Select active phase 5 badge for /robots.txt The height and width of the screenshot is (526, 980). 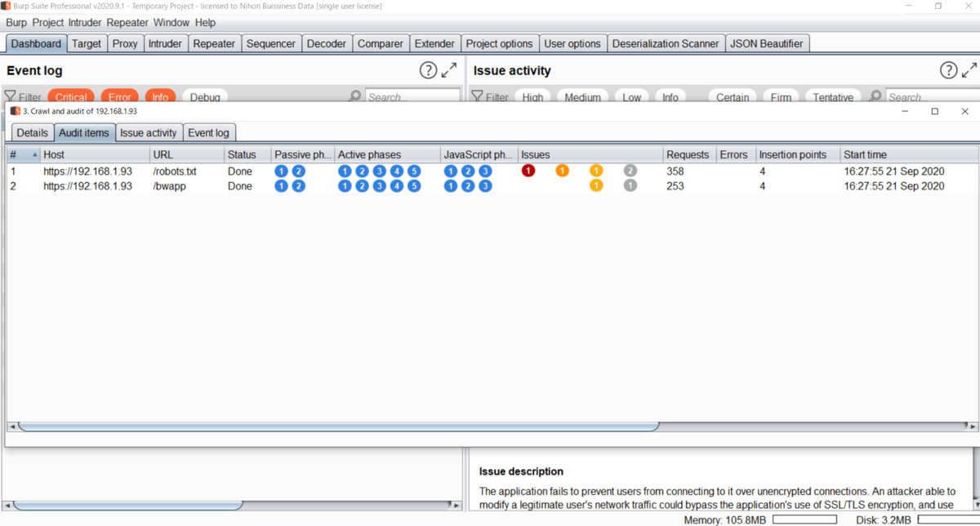[x=414, y=171]
